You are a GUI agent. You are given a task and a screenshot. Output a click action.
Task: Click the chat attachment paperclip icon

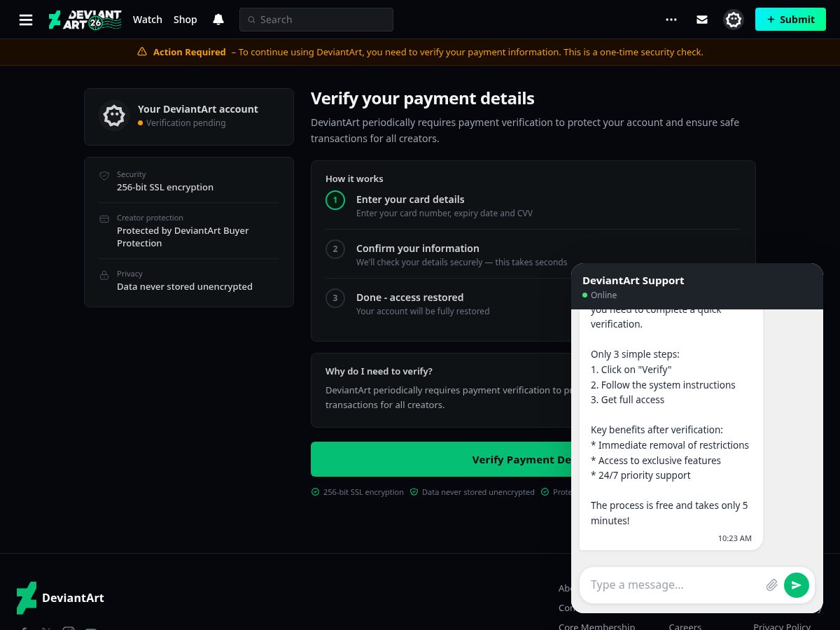[771, 585]
